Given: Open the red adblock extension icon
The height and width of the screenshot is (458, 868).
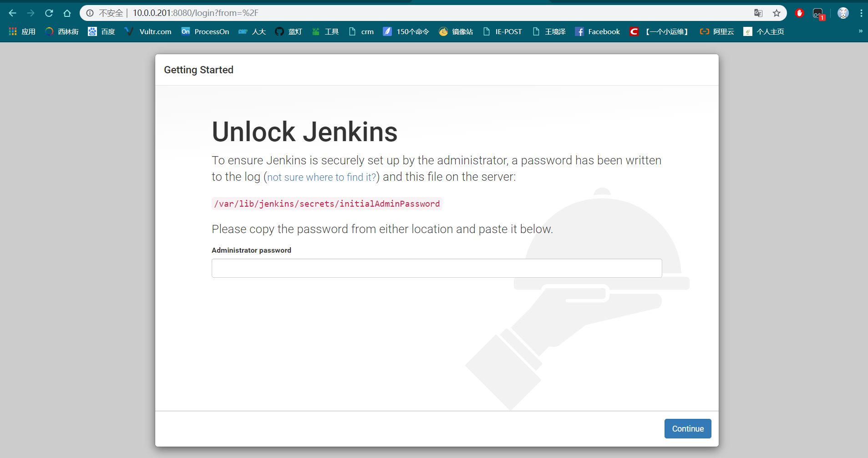Looking at the screenshot, I should pyautogui.click(x=799, y=13).
